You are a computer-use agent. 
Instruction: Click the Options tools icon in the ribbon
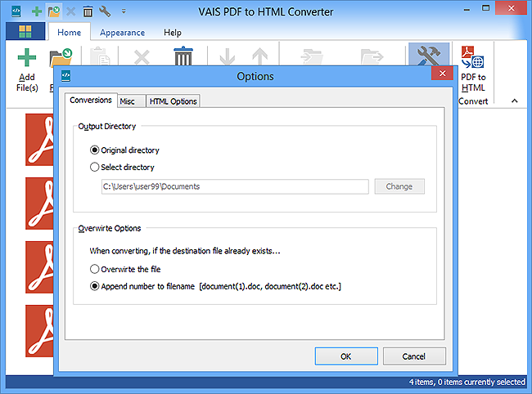(429, 55)
